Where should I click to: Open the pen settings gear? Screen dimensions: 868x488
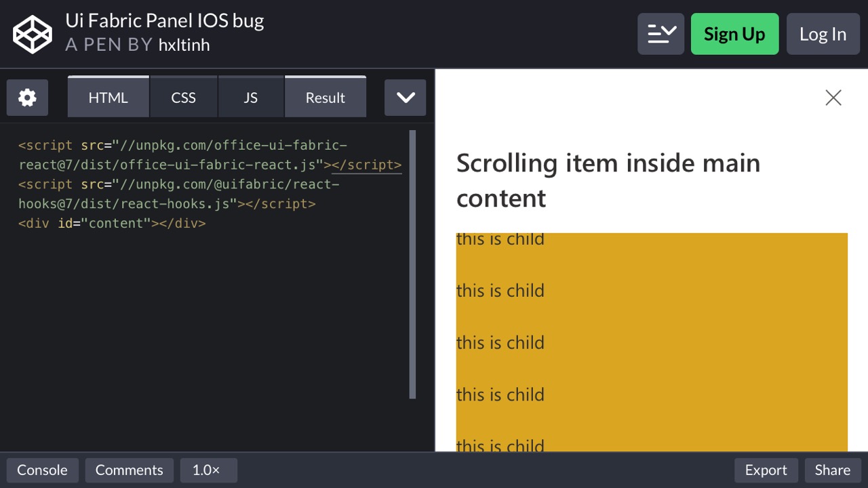click(27, 97)
